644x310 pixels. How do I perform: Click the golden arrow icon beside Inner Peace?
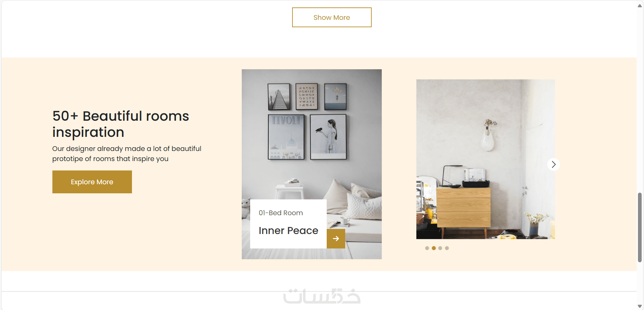pos(336,239)
